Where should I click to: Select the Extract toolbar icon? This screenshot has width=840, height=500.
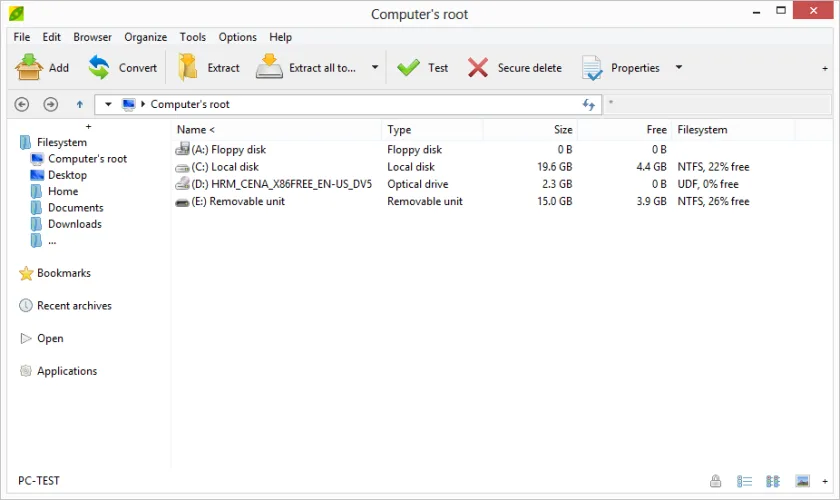point(188,68)
